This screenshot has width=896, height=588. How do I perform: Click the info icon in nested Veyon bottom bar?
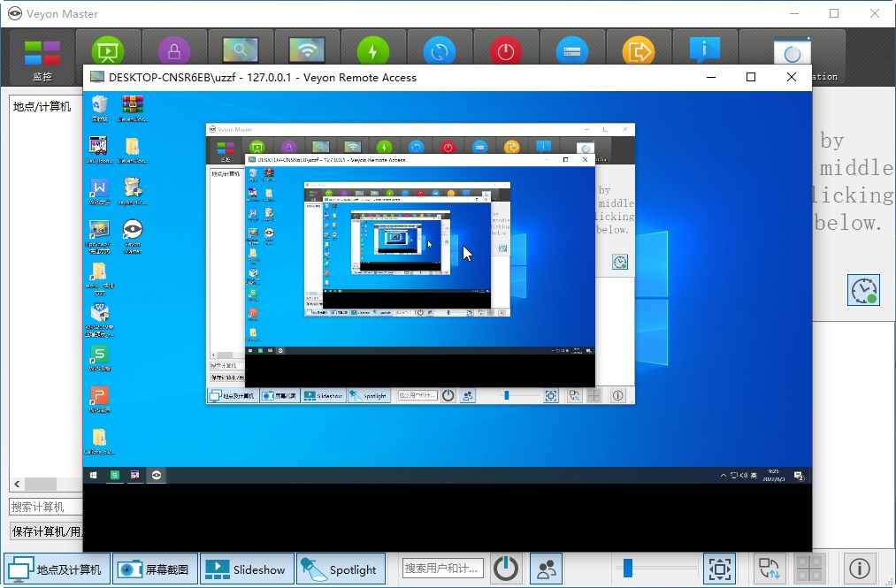617,395
